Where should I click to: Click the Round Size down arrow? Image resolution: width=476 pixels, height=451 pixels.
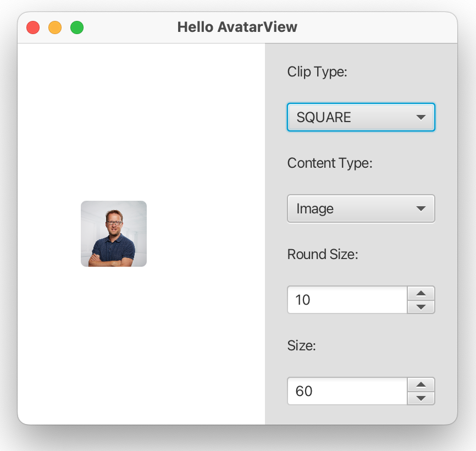(421, 306)
